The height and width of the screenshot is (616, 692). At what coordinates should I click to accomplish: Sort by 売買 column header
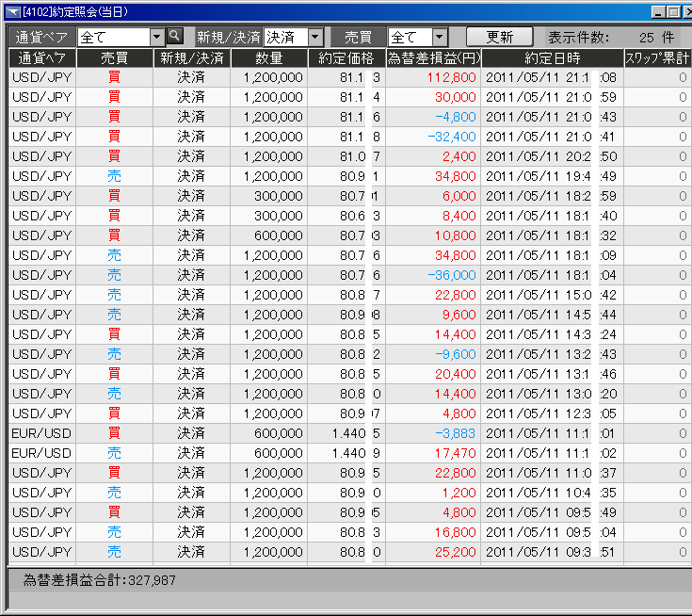(x=114, y=57)
